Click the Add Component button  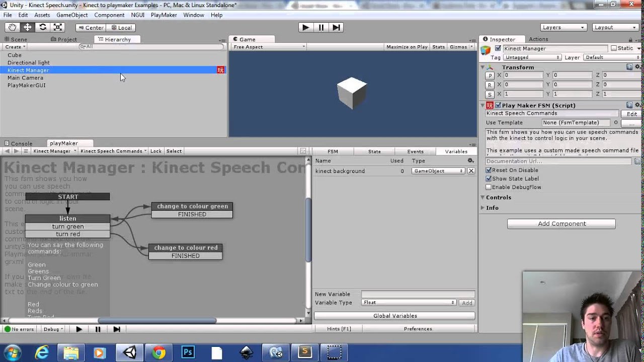tap(561, 224)
